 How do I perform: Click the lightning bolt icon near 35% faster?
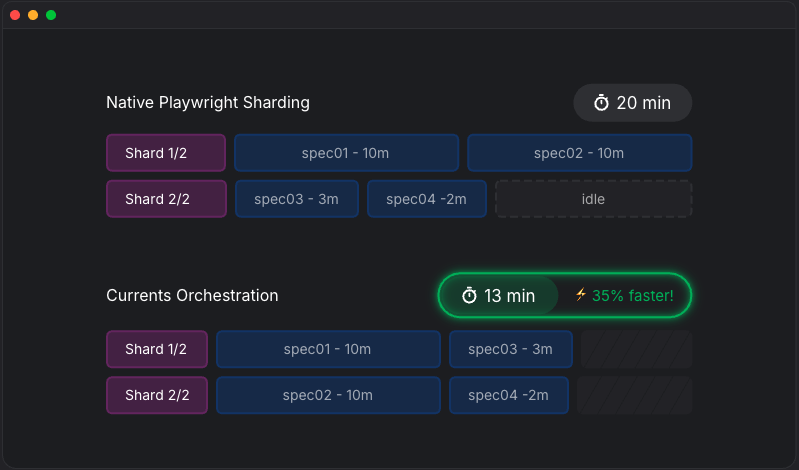[x=581, y=295]
